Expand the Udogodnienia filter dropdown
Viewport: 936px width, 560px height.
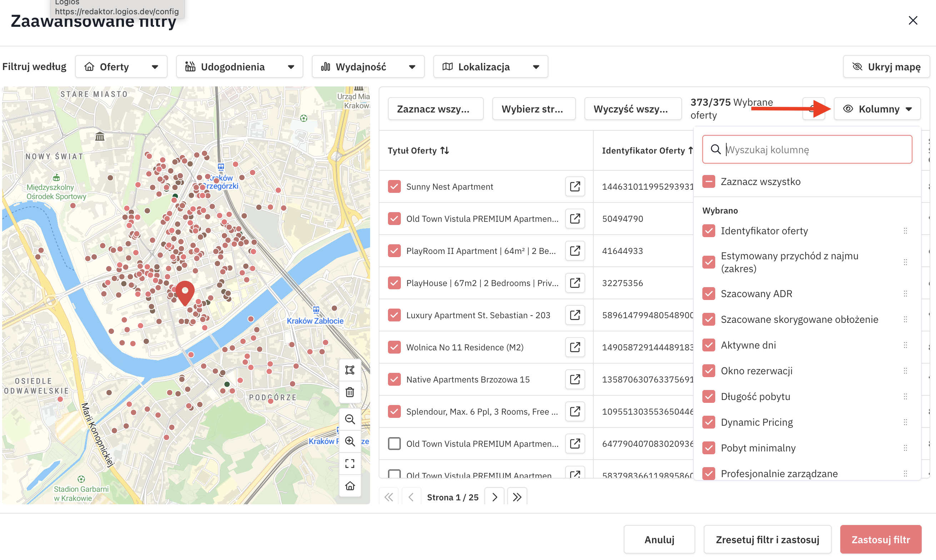(239, 67)
